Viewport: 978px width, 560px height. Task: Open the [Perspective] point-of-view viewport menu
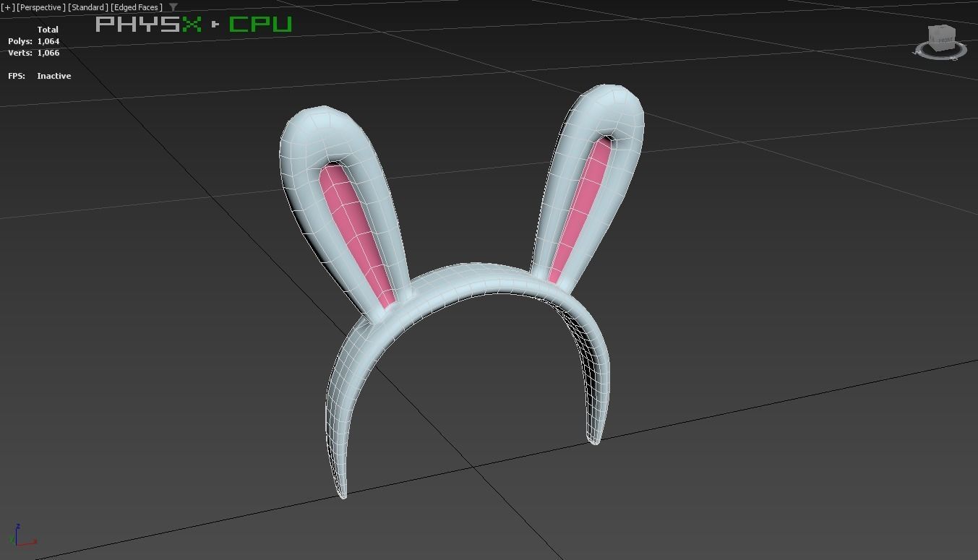point(40,7)
